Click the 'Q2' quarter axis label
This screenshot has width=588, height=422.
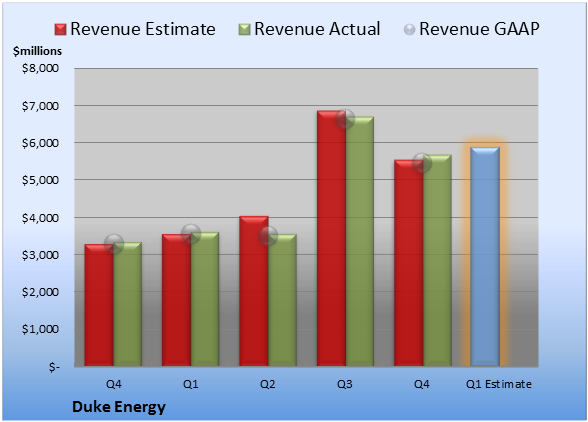tap(268, 384)
